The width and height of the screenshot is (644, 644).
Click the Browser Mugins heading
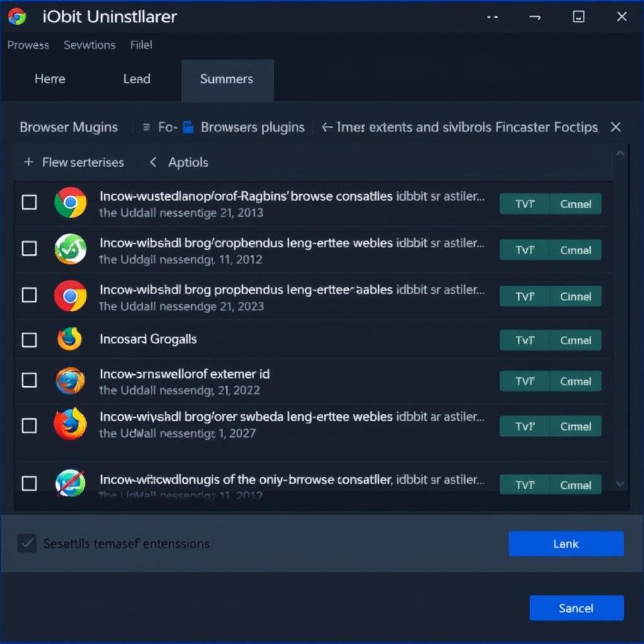coord(69,127)
